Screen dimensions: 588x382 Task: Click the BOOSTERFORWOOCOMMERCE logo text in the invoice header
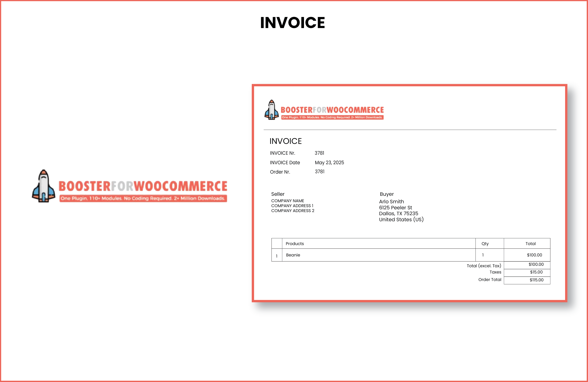pyautogui.click(x=332, y=110)
